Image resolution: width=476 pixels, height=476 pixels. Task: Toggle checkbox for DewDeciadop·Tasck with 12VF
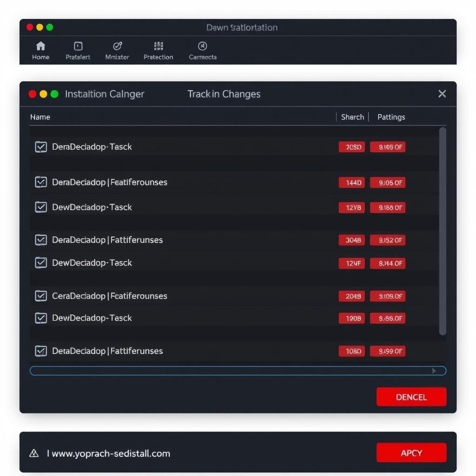click(41, 263)
